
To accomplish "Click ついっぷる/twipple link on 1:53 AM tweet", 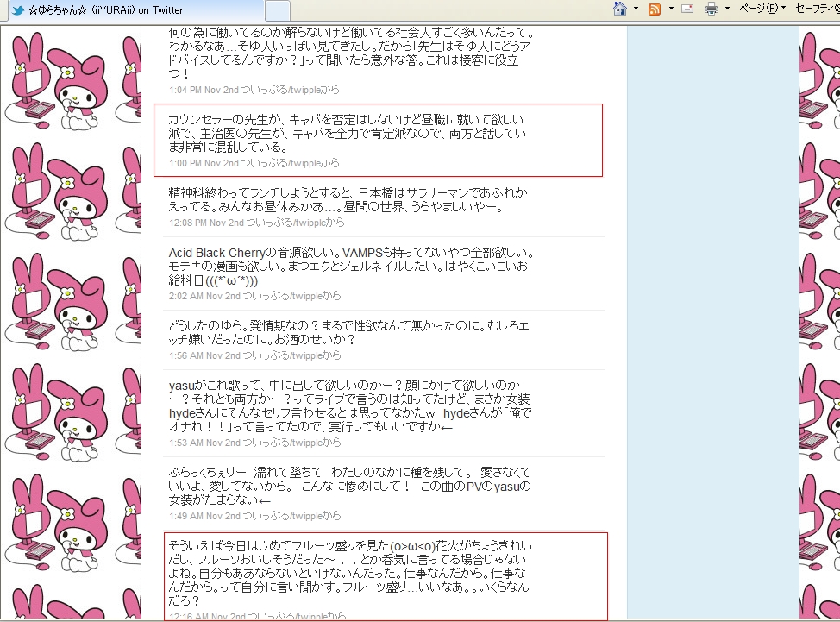I will point(282,443).
